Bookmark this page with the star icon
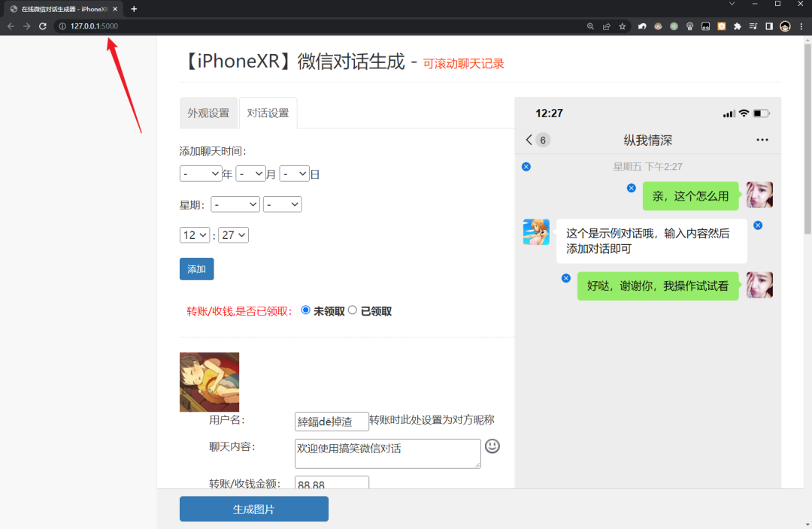Image resolution: width=812 pixels, height=529 pixels. [623, 26]
